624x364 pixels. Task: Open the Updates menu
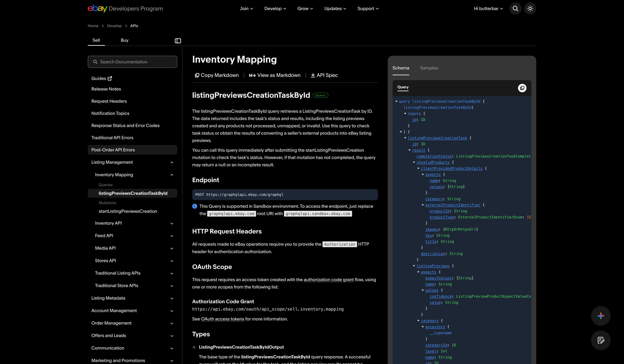pos(335,9)
